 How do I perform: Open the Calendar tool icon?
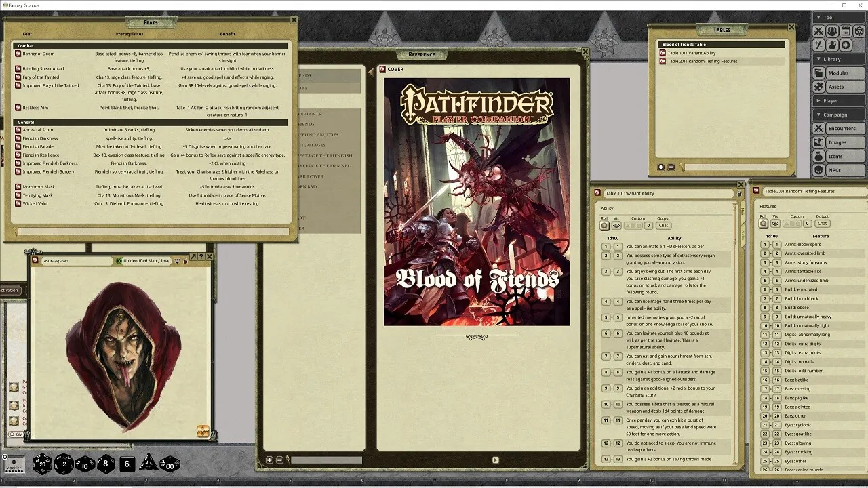(x=846, y=31)
